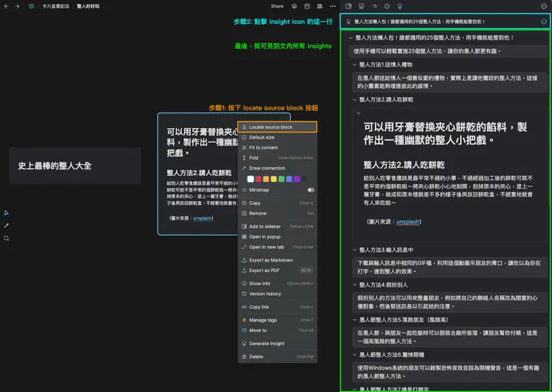The height and width of the screenshot is (392, 552).
Task: Collapse the top insight title chevron
Action: click(351, 37)
